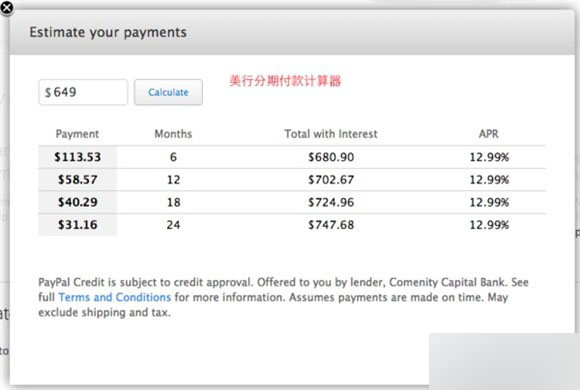Click the $680.90 total value

331,157
